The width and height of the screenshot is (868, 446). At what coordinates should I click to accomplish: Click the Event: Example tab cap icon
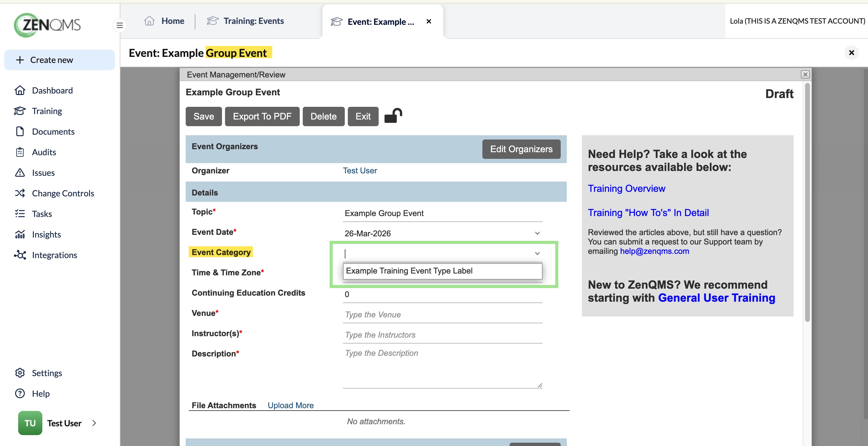click(337, 21)
